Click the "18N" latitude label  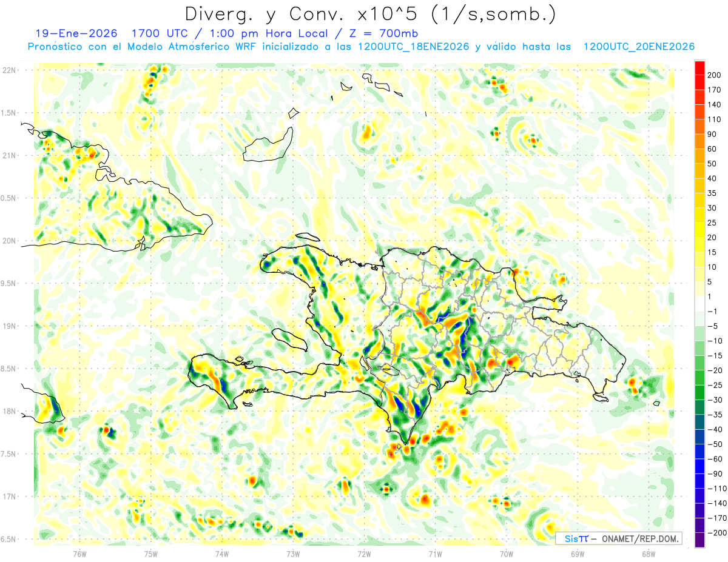[x=8, y=411]
